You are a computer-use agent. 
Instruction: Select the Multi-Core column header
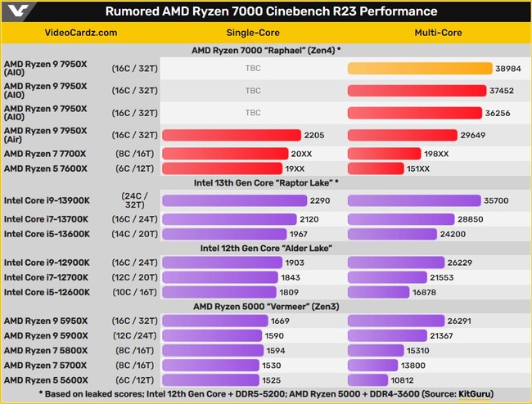tap(439, 33)
